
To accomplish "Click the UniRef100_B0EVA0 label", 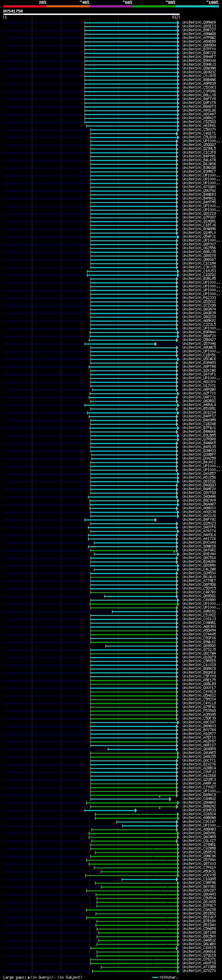I will tap(199, 554).
